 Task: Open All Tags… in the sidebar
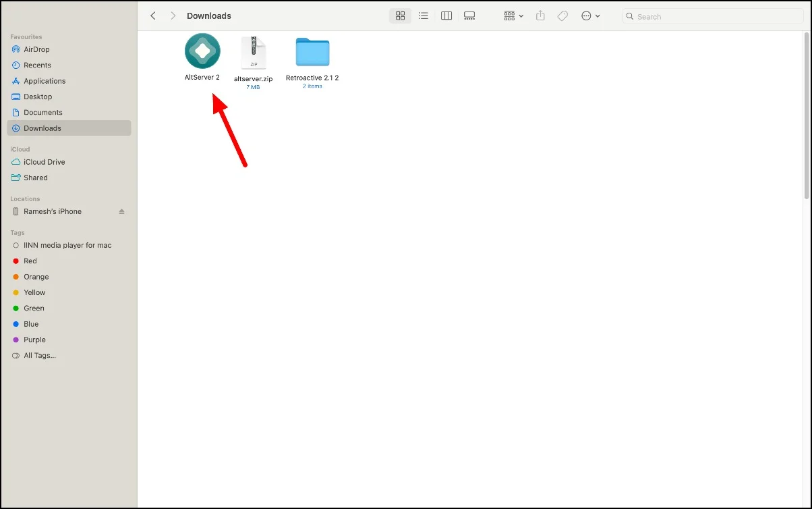point(69,355)
